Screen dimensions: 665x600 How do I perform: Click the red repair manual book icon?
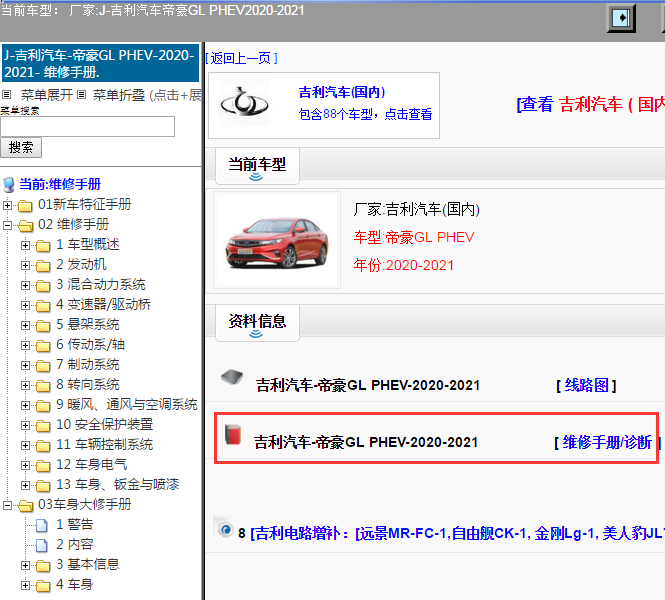(x=233, y=434)
